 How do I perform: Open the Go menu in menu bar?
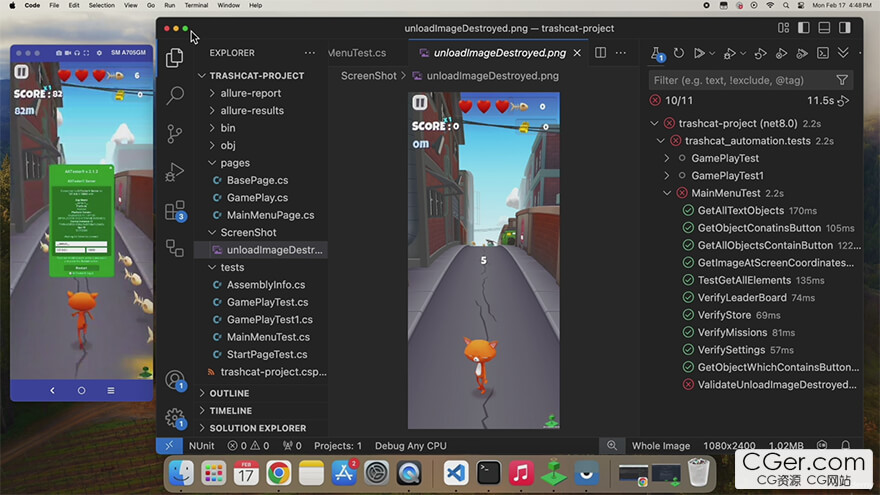(150, 5)
